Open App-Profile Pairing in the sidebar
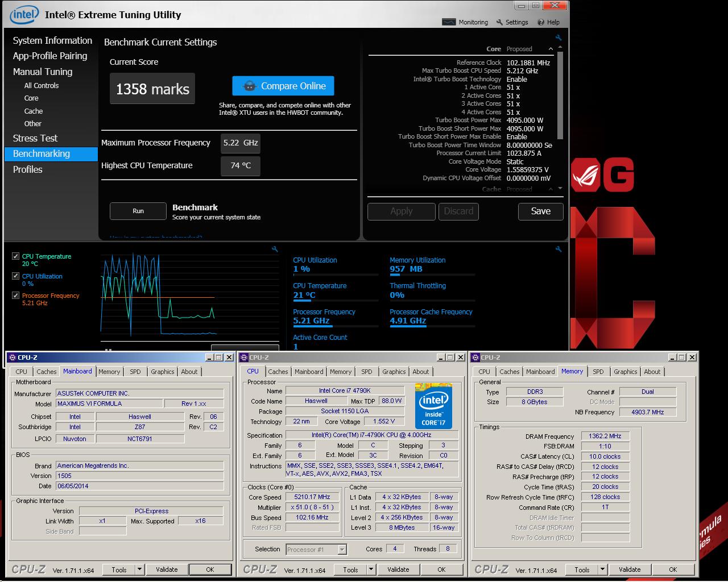 click(x=50, y=56)
